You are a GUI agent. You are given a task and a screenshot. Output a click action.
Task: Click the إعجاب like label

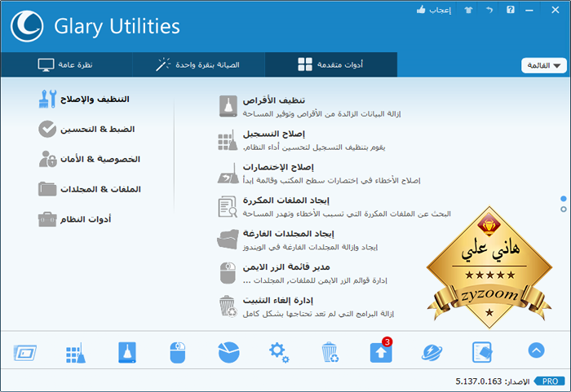pyautogui.click(x=440, y=10)
